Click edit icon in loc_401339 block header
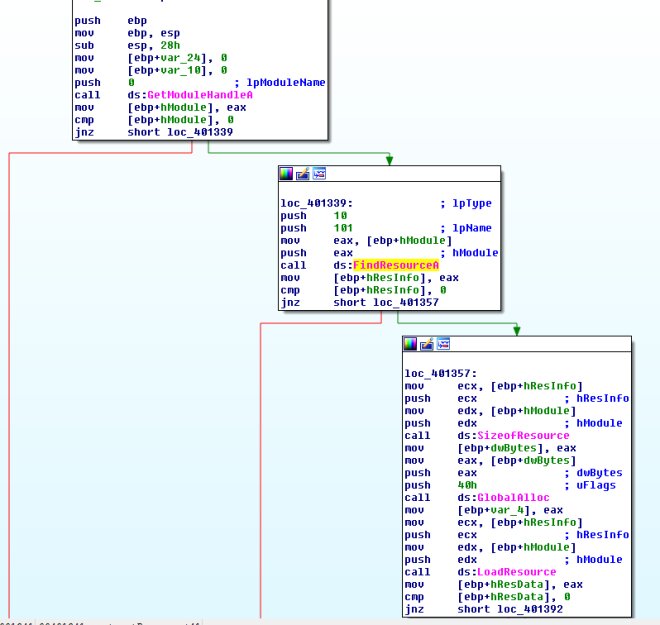Image resolution: width=660 pixels, height=625 pixels. 303,173
